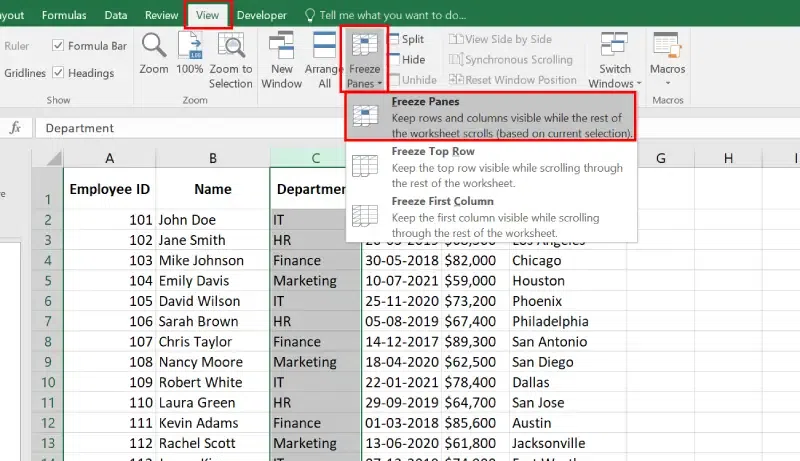Toggle Synchronous Scrolling

(511, 60)
